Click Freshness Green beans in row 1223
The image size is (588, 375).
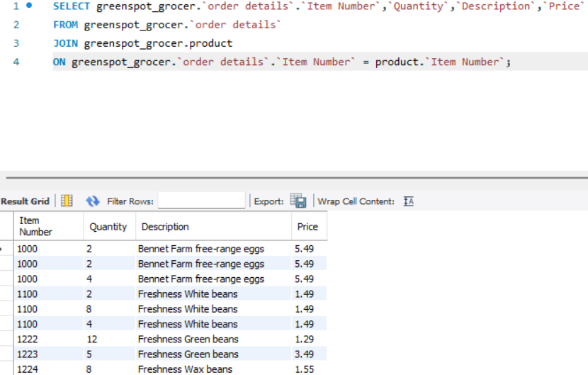(213, 354)
